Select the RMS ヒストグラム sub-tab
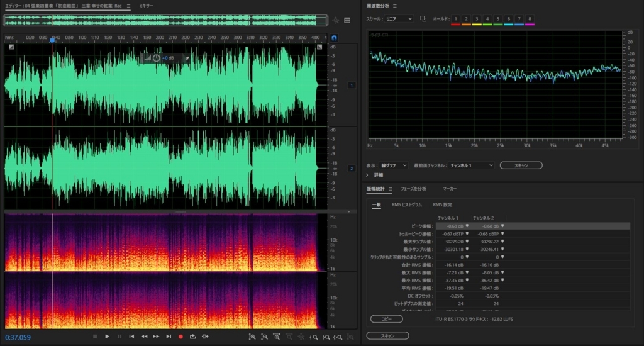The height and width of the screenshot is (346, 644). pos(407,204)
